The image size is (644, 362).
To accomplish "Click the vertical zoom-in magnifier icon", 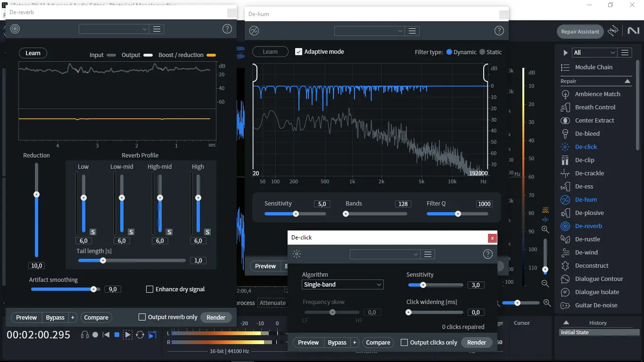I will [545, 230].
